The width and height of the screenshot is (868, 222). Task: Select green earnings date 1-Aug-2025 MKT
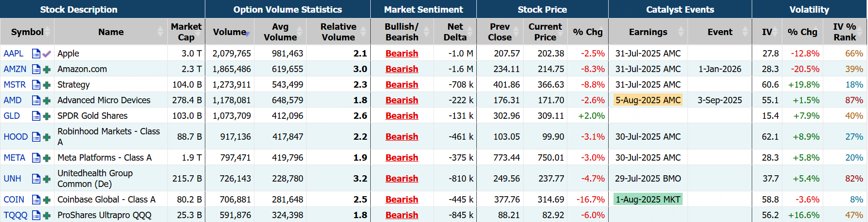(648, 200)
